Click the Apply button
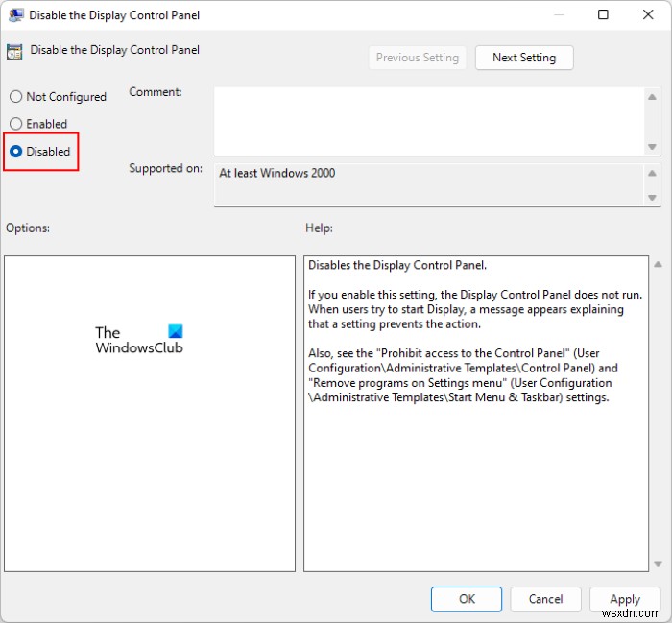 (x=625, y=599)
